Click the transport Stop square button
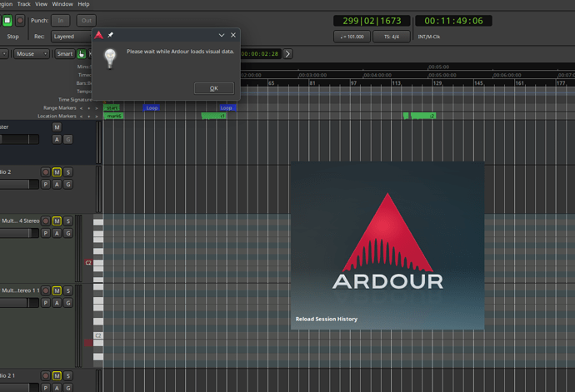 point(7,21)
